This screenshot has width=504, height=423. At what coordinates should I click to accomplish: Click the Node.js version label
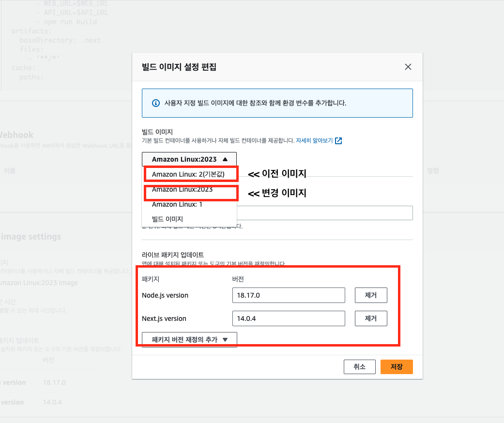coord(165,295)
